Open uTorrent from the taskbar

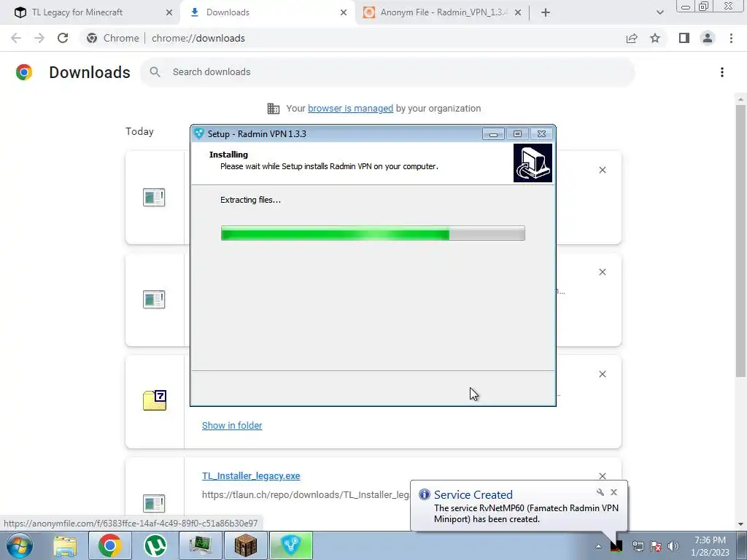(x=155, y=545)
